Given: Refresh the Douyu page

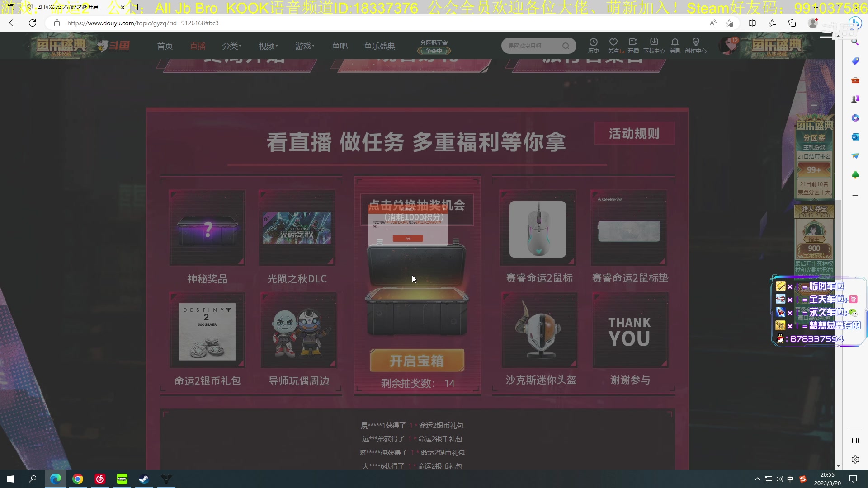Looking at the screenshot, I should coord(33,23).
